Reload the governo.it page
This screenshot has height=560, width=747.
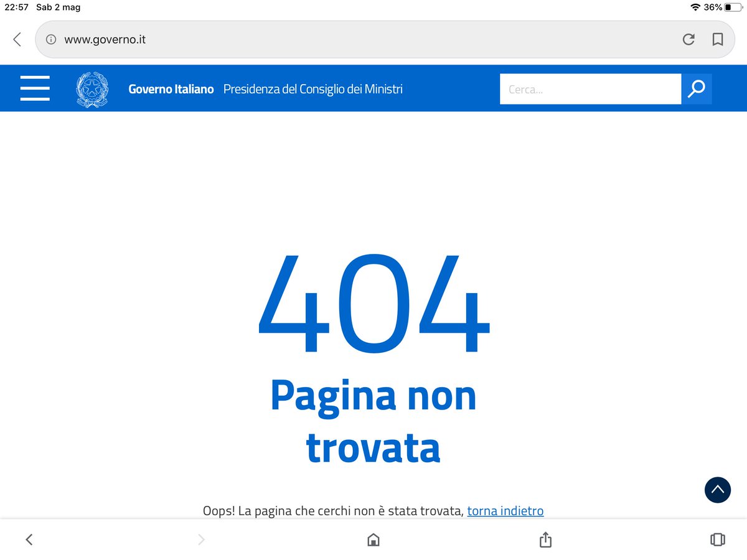point(688,39)
